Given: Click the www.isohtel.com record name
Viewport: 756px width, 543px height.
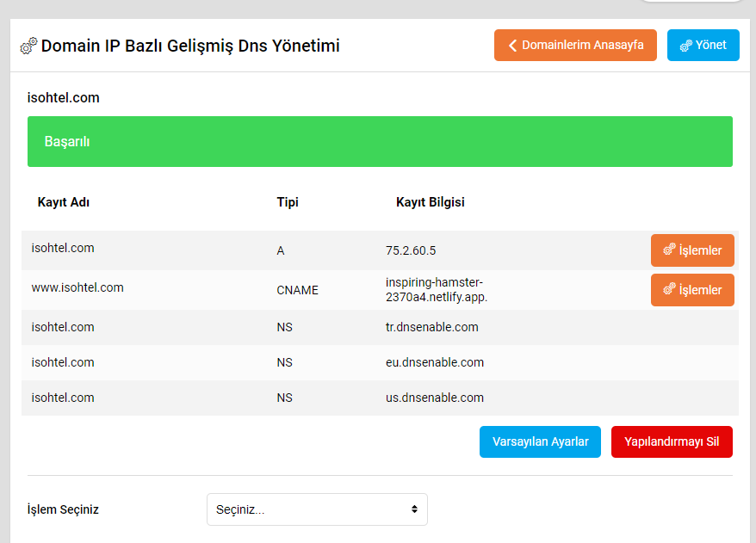Looking at the screenshot, I should point(77,287).
